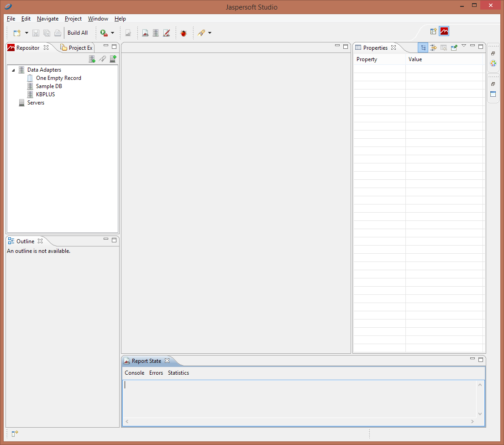Click the new report image icon in the toolbar

pos(145,33)
